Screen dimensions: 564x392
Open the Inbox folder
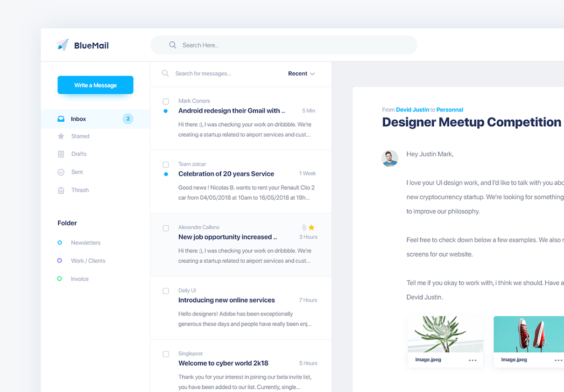[x=95, y=119]
